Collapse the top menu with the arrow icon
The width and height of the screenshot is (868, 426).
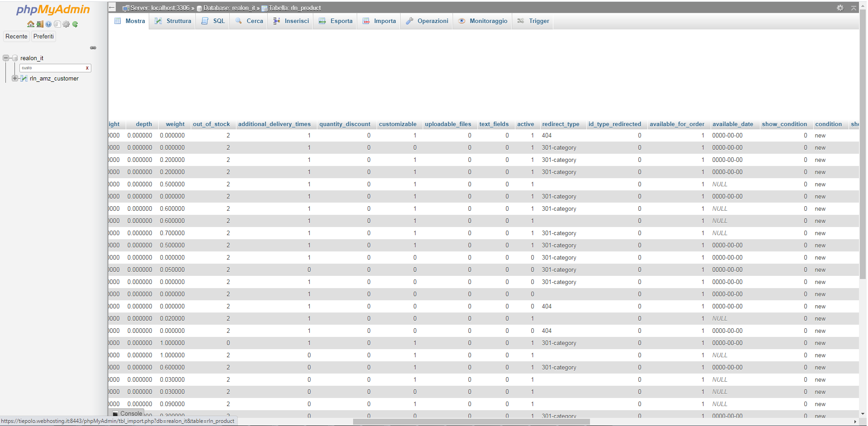pyautogui.click(x=854, y=8)
